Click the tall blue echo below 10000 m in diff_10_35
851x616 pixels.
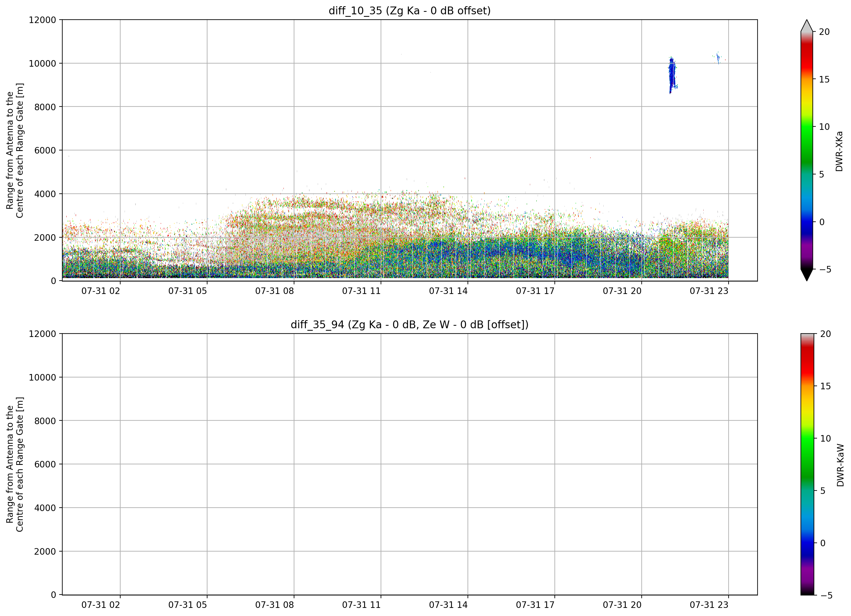tap(673, 75)
